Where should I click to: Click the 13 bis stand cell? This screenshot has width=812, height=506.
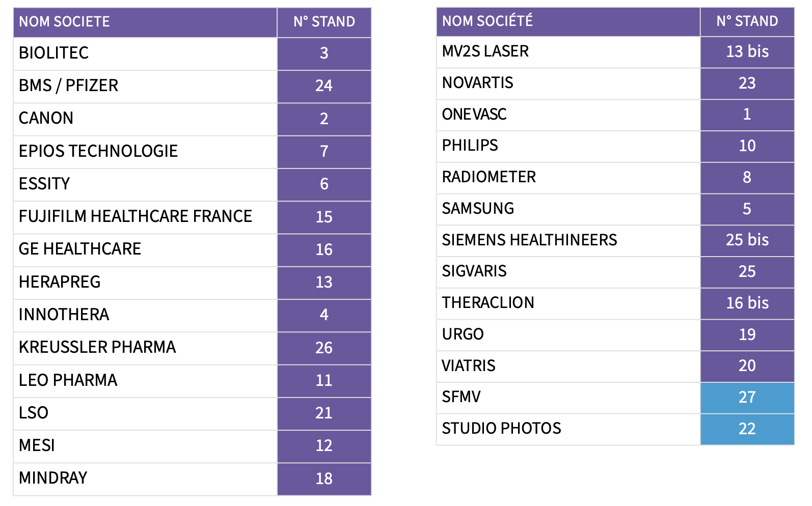(747, 51)
